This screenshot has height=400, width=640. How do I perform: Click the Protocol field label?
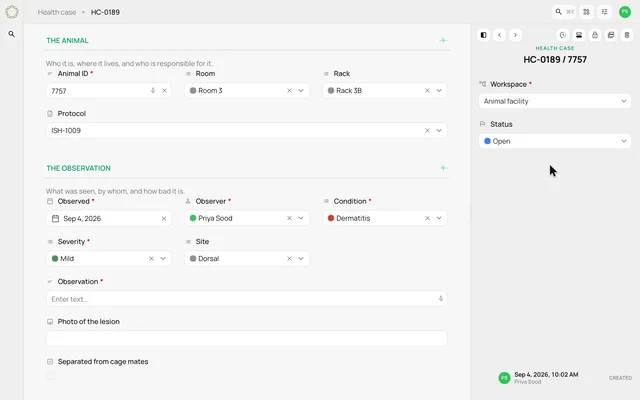click(72, 113)
